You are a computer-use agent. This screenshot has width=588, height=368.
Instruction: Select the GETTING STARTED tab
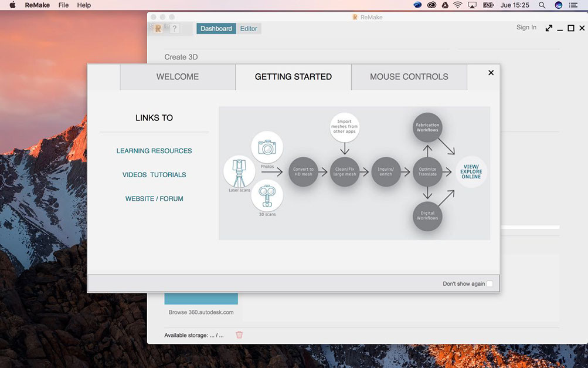(x=293, y=77)
